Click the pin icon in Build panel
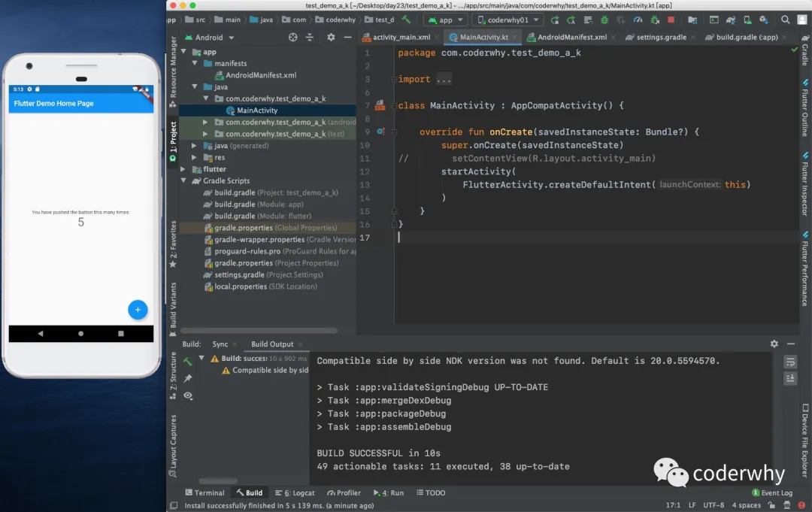The image size is (812, 512). tap(187, 378)
